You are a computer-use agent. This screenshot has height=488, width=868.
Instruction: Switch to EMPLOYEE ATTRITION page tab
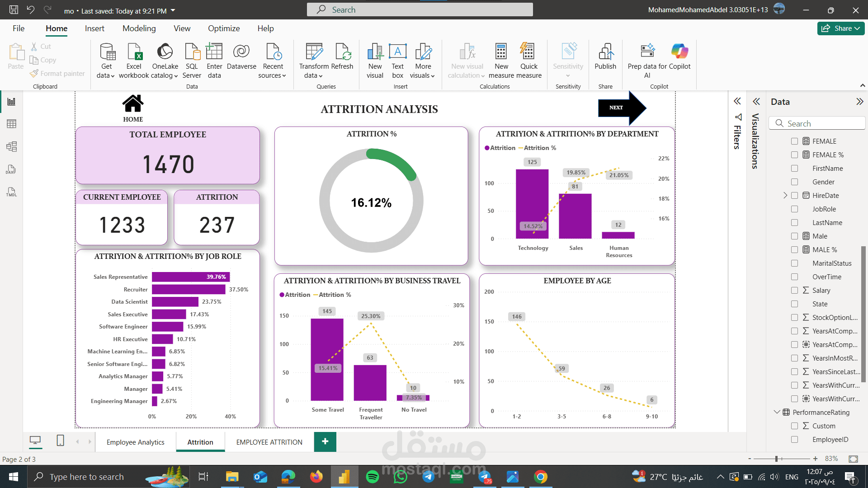click(x=269, y=442)
